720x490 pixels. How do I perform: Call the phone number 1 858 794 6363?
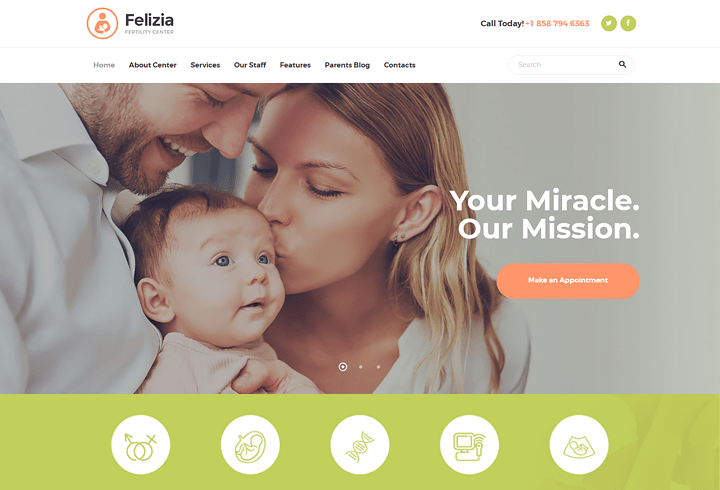[557, 23]
